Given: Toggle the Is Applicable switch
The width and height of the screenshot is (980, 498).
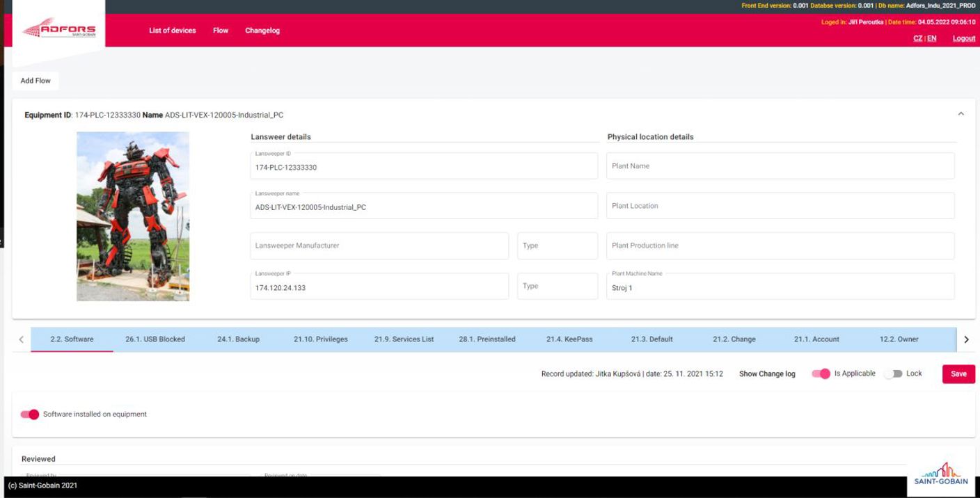Looking at the screenshot, I should point(821,374).
